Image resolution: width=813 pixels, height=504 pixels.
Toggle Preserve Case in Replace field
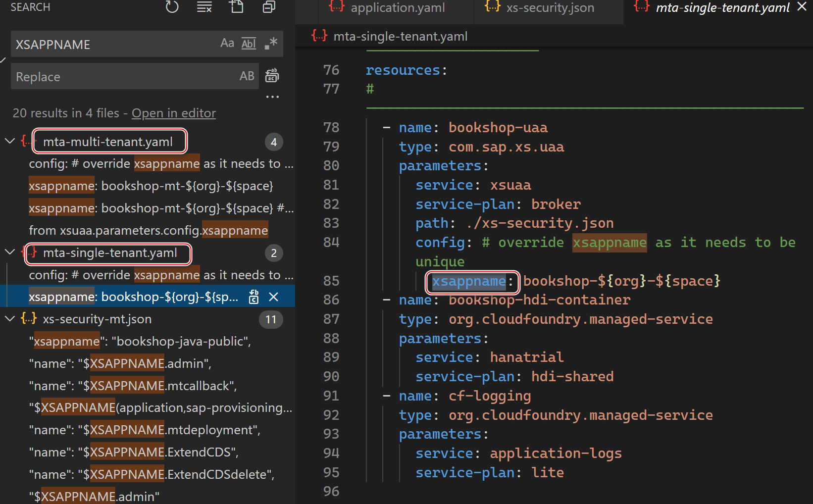pos(247,76)
